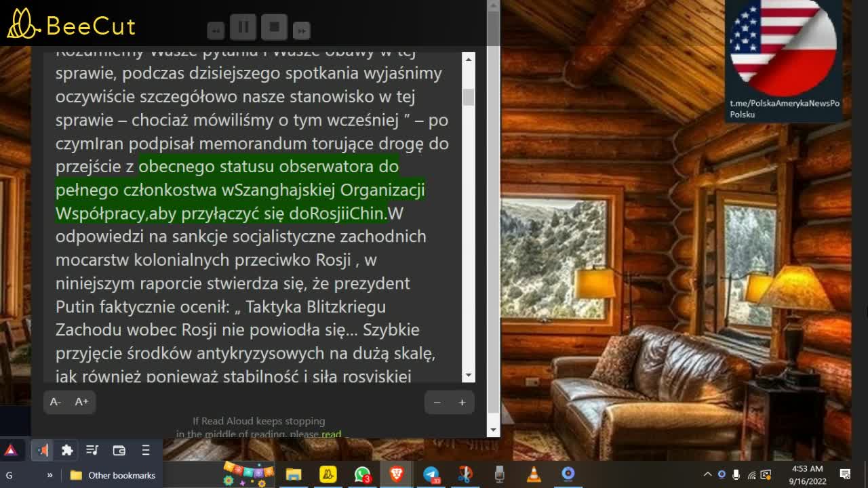Click the US-Poland flag channel logo
The image size is (868, 488).
pos(783,47)
